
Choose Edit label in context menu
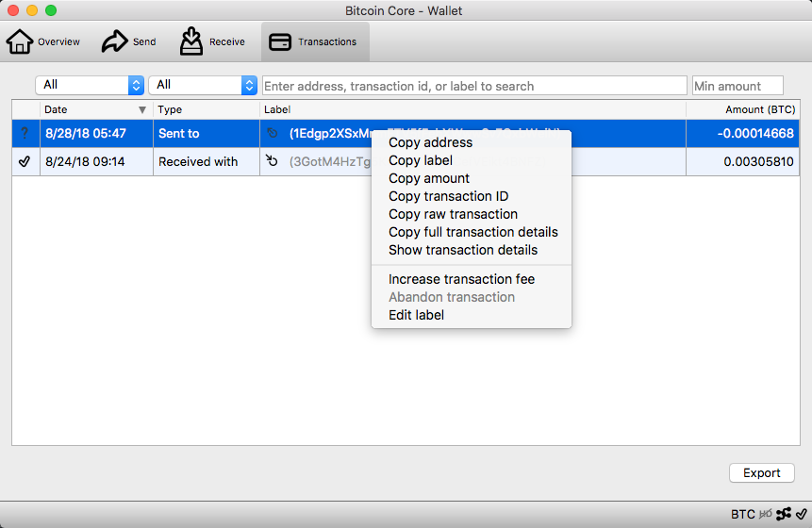pyautogui.click(x=416, y=315)
